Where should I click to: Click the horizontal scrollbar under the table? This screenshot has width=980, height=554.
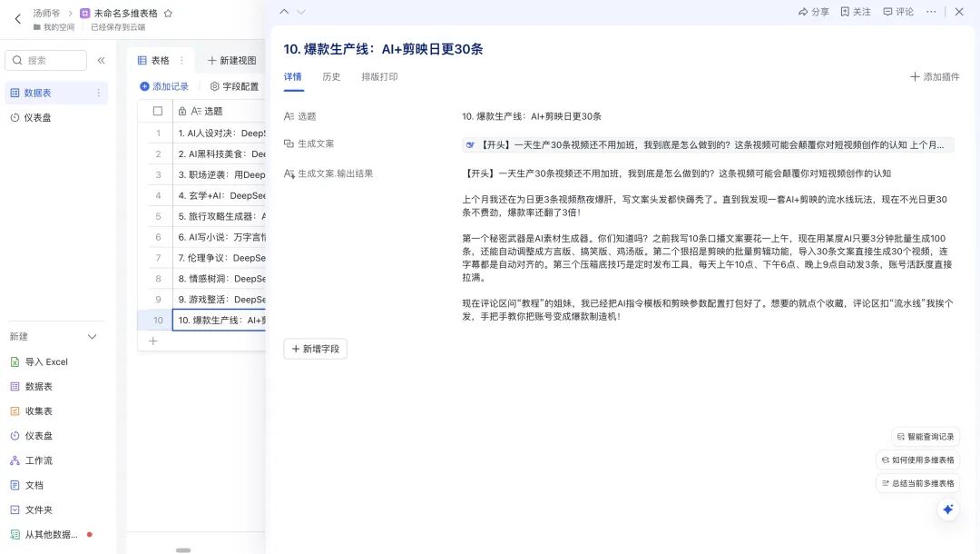pyautogui.click(x=183, y=550)
